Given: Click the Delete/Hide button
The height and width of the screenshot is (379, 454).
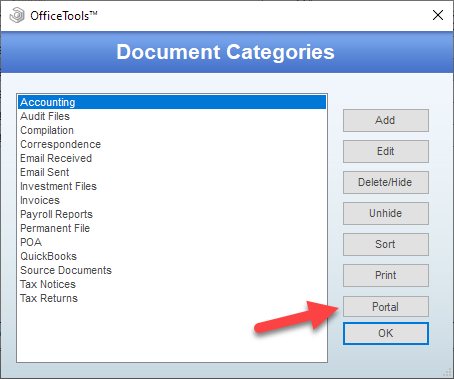Looking at the screenshot, I should (x=386, y=182).
